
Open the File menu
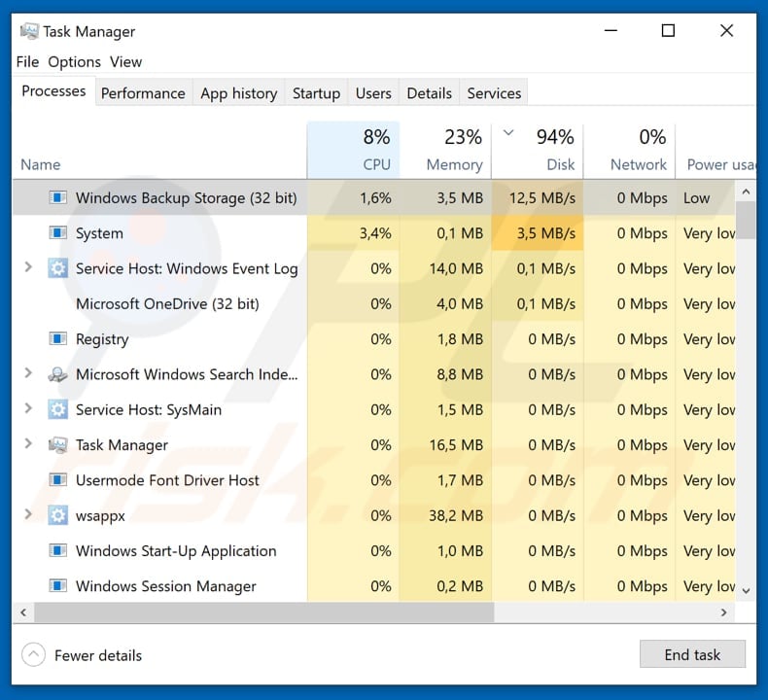click(x=27, y=61)
